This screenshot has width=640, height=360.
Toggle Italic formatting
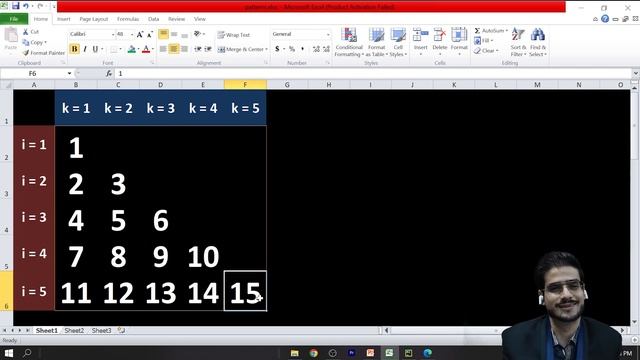click(x=85, y=49)
